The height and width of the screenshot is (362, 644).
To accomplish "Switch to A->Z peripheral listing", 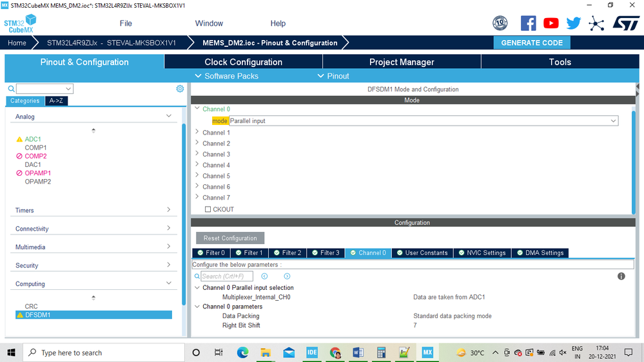I will [x=56, y=100].
